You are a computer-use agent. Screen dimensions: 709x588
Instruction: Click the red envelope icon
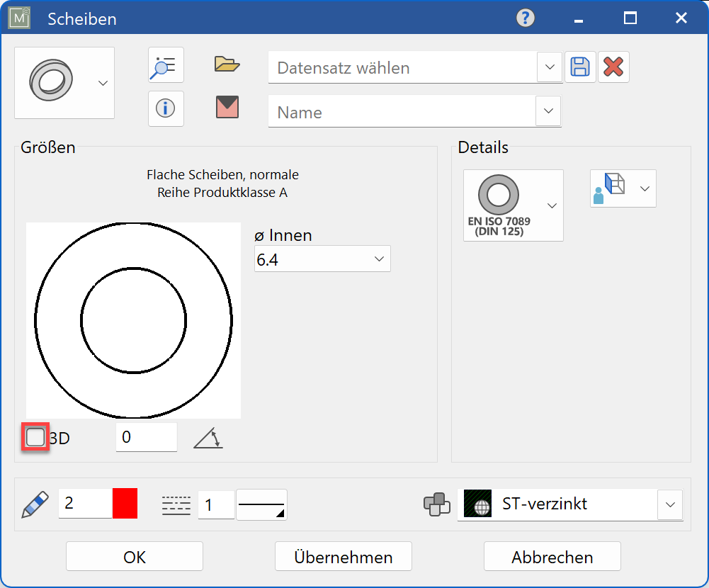pyautogui.click(x=227, y=108)
